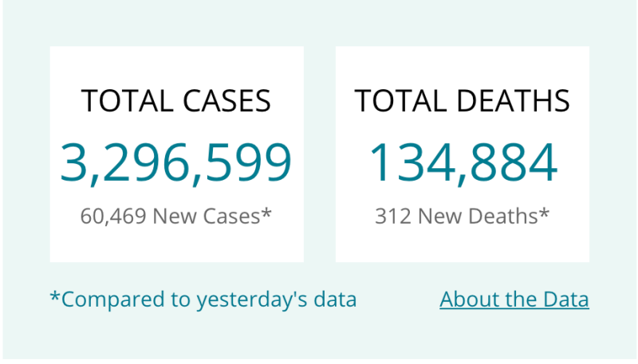Image resolution: width=638 pixels, height=364 pixels.
Task: Click the word yesterday's in the footnote
Action: (x=252, y=300)
